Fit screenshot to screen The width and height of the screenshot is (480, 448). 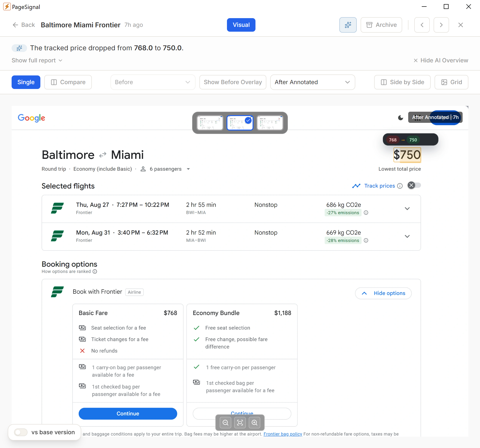[240, 423]
